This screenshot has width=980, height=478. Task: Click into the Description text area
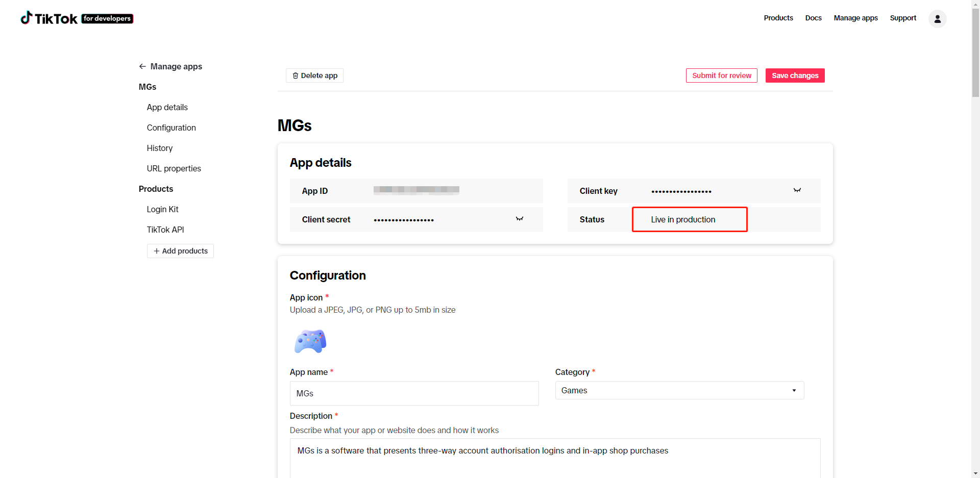point(555,458)
